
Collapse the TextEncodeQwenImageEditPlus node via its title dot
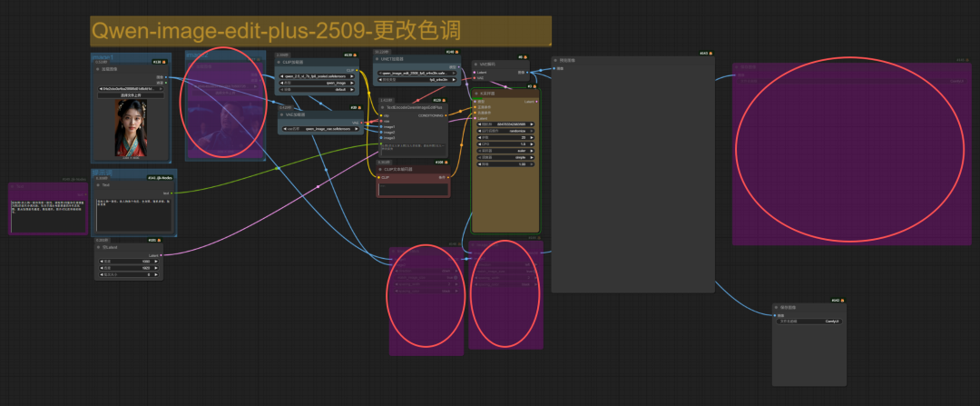point(382,107)
